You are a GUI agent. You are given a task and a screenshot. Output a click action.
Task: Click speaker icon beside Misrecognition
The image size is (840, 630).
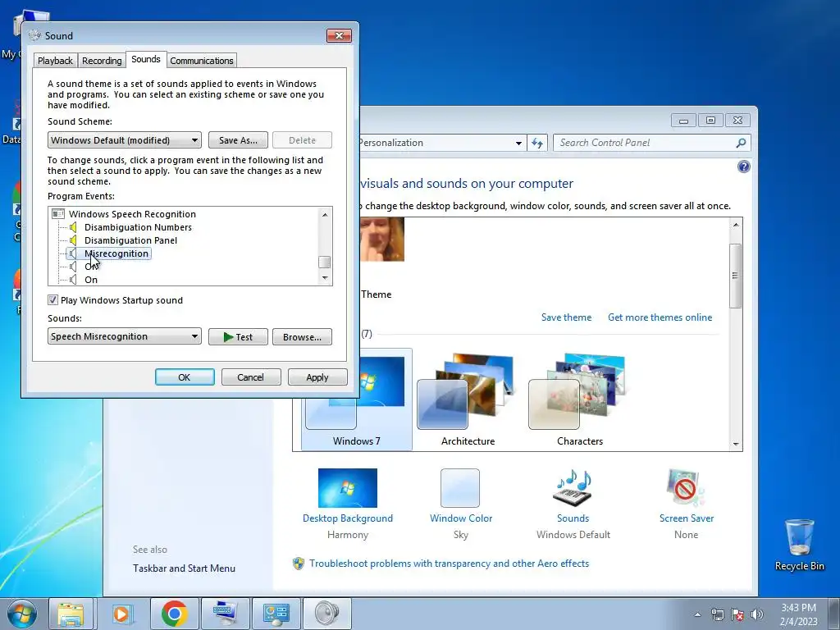click(73, 253)
